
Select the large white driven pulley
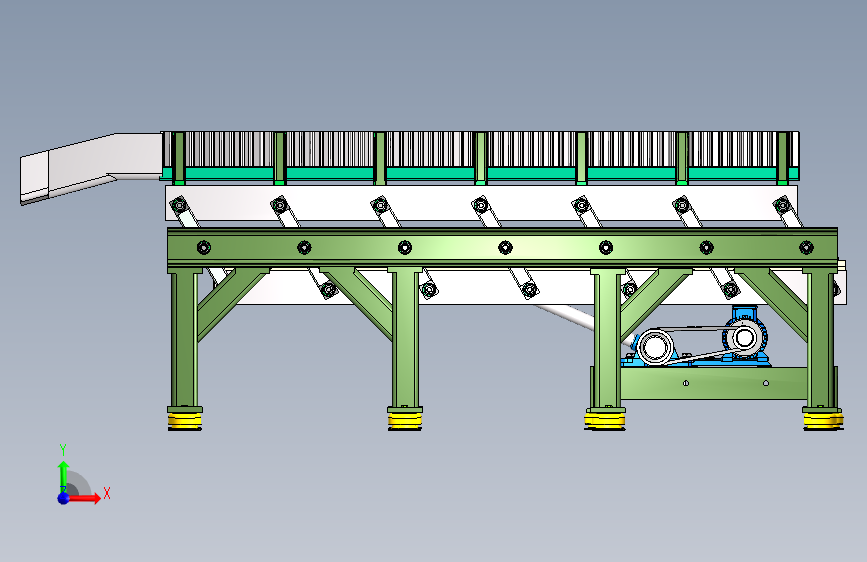[x=655, y=347]
